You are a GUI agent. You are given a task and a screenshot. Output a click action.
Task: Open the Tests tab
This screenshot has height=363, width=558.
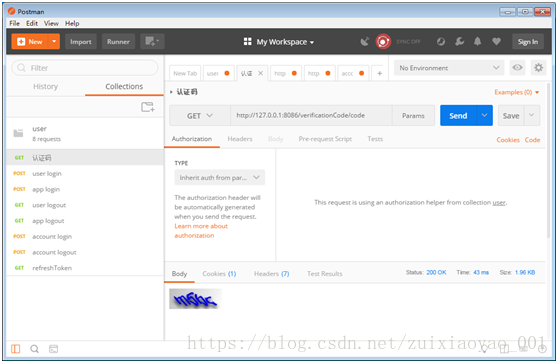pos(375,139)
